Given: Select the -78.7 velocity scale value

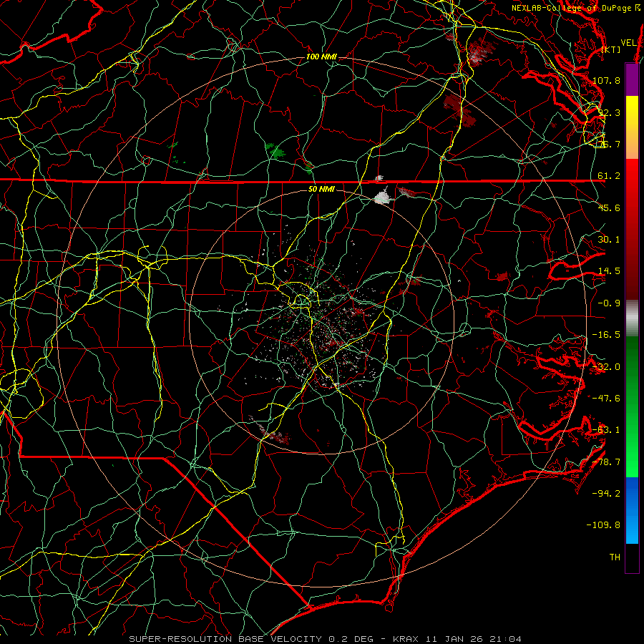Looking at the screenshot, I should 606,462.
